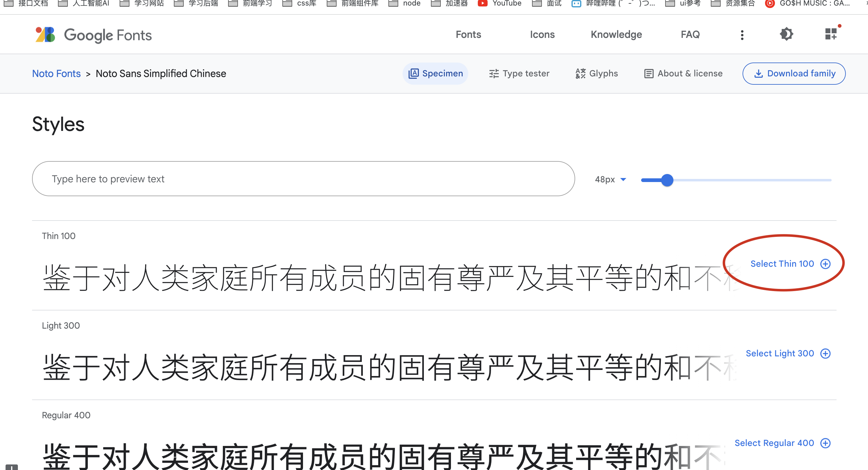Select the Light 300 style
Image resolution: width=868 pixels, height=470 pixels.
pos(779,353)
